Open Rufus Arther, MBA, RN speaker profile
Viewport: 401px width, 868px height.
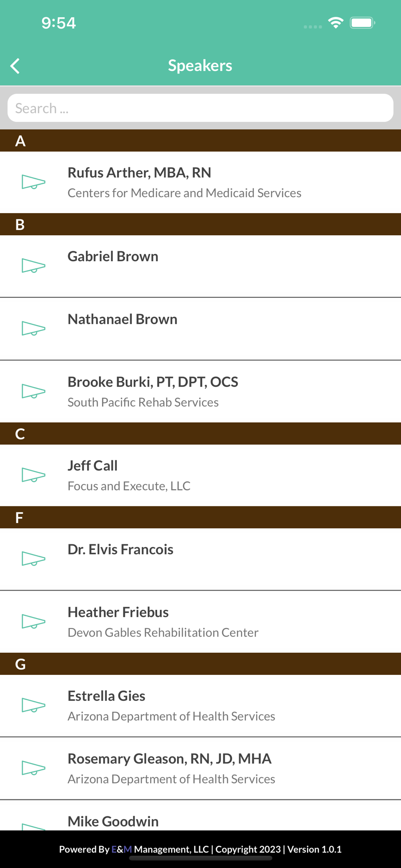coord(139,173)
